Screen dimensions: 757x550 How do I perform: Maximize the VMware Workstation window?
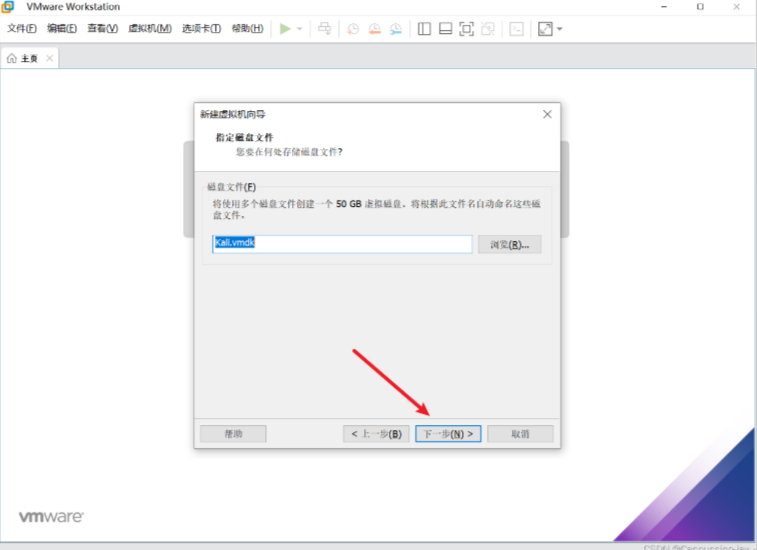coord(700,7)
